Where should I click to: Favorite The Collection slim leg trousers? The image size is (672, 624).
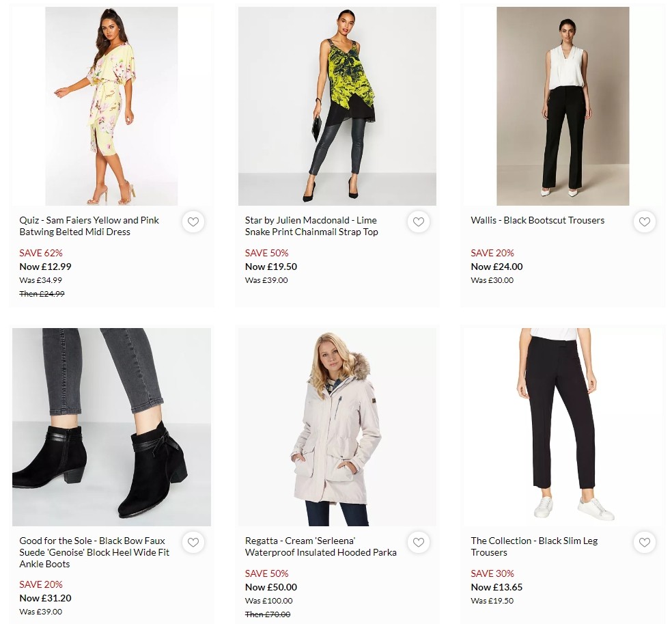[x=644, y=542]
